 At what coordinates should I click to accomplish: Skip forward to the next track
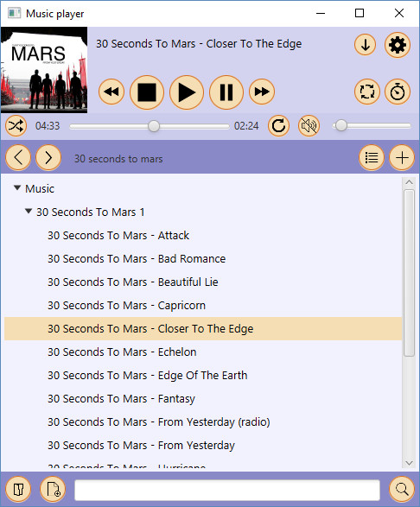coord(262,92)
